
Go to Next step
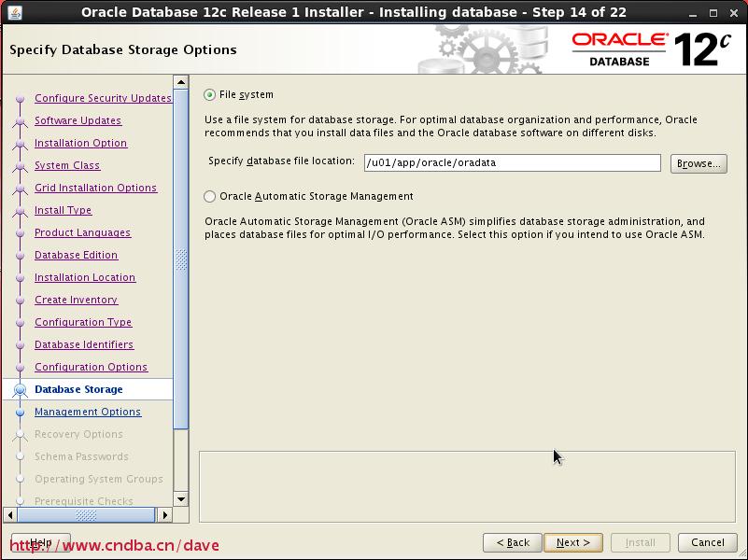tap(573, 542)
